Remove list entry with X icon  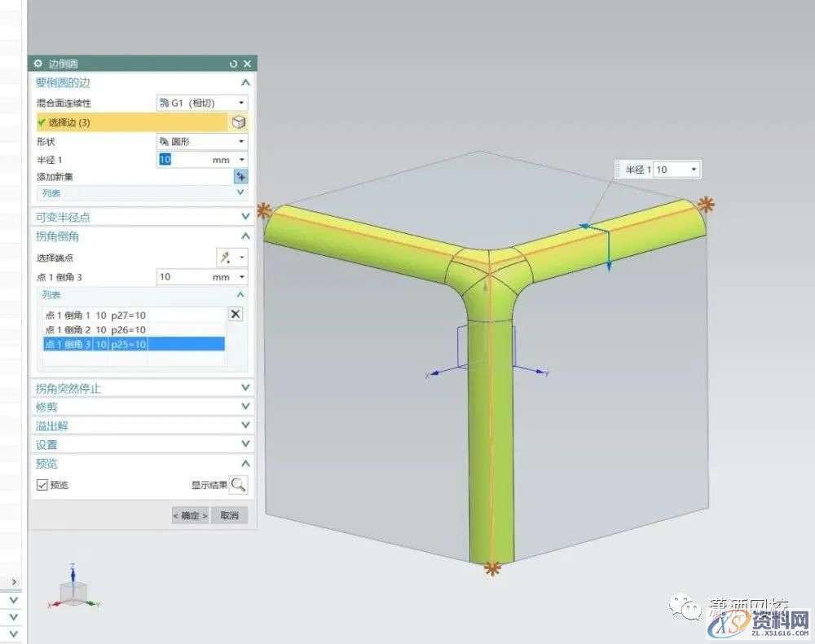236,315
